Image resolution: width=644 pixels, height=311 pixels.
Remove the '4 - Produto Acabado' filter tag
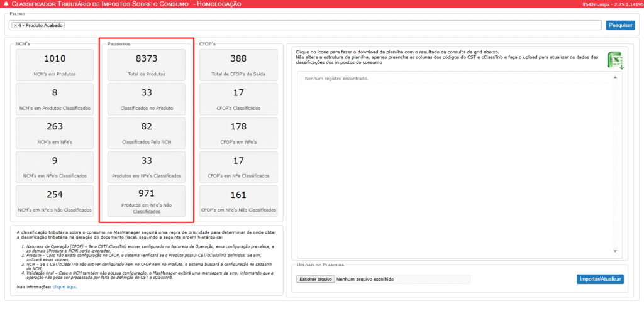click(15, 25)
